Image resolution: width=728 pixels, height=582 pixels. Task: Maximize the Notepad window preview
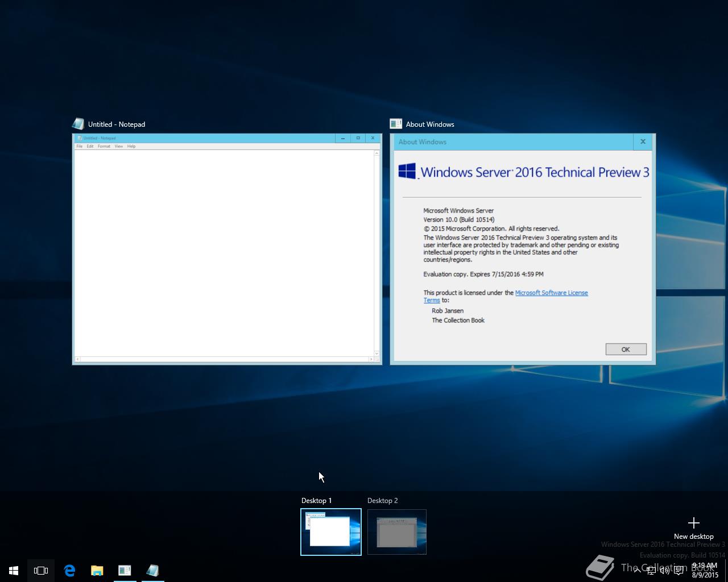click(358, 138)
